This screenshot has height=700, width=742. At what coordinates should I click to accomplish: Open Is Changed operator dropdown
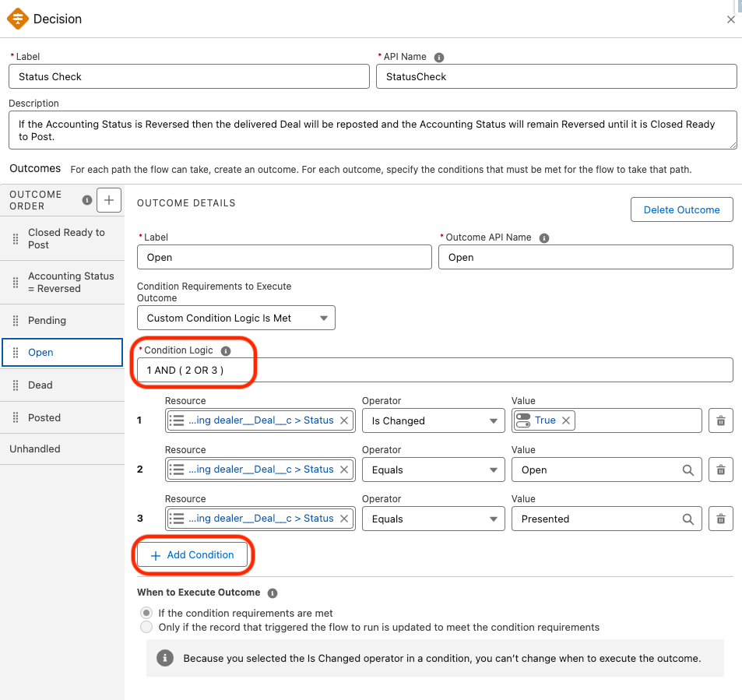[434, 420]
